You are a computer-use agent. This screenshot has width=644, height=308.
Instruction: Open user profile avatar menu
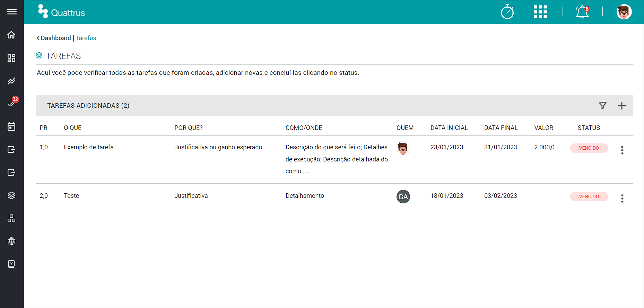click(624, 12)
